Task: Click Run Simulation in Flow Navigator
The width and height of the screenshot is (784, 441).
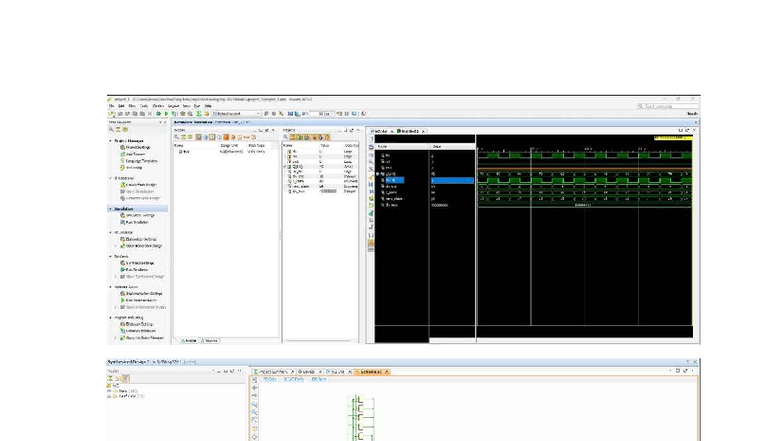Action: click(134, 222)
